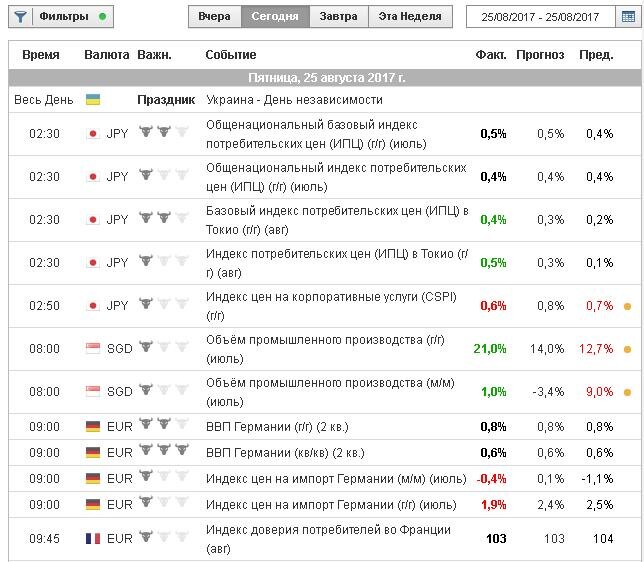This screenshot has width=644, height=562.
Task: Open the ВВП Германии (г/г) (2 кв.) event
Action: click(x=277, y=427)
